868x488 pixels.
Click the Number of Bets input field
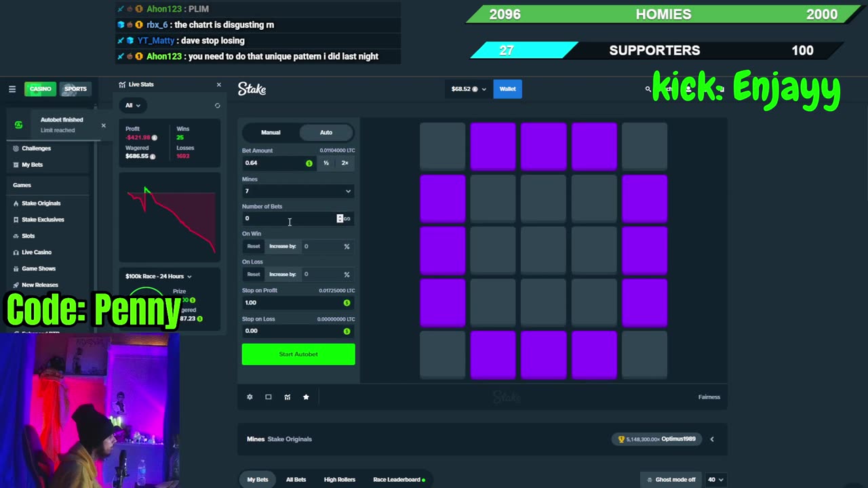[289, 218]
